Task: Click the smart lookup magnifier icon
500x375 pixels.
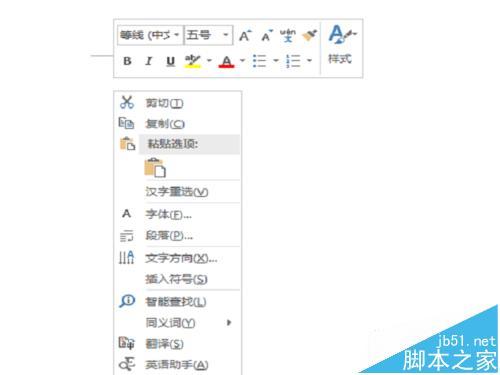Action: [x=127, y=301]
